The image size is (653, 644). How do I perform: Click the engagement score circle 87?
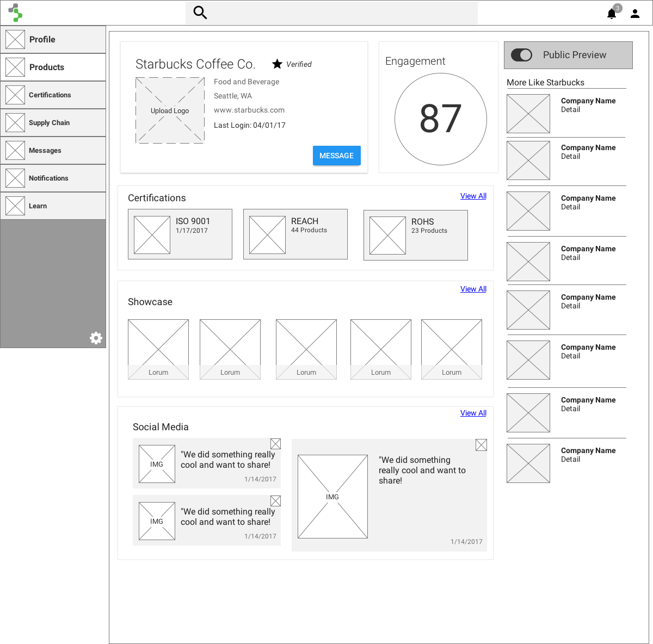(x=441, y=119)
